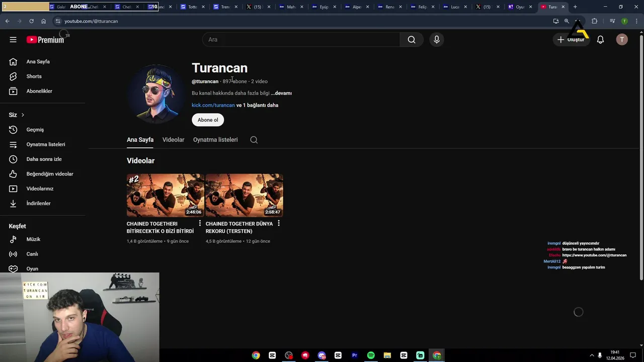The width and height of the screenshot is (644, 362).
Task: Open CHAINED TOGETHERI BITIRECEKTIK video title
Action: [x=160, y=227]
